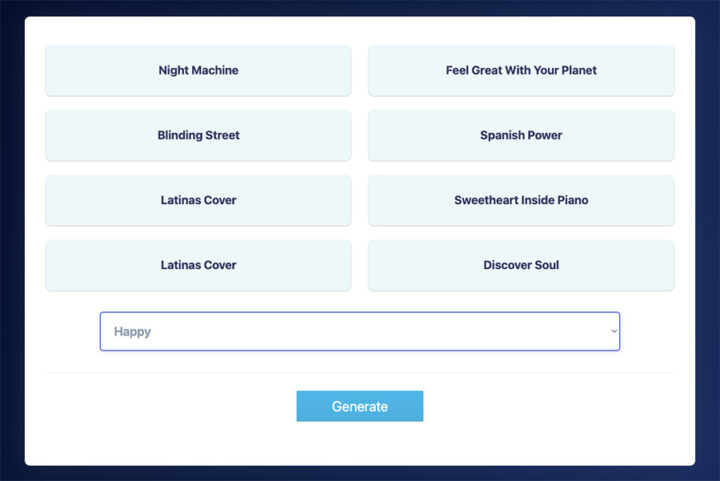This screenshot has height=481, width=720.
Task: Click the Spanish Power title text
Action: coord(521,136)
